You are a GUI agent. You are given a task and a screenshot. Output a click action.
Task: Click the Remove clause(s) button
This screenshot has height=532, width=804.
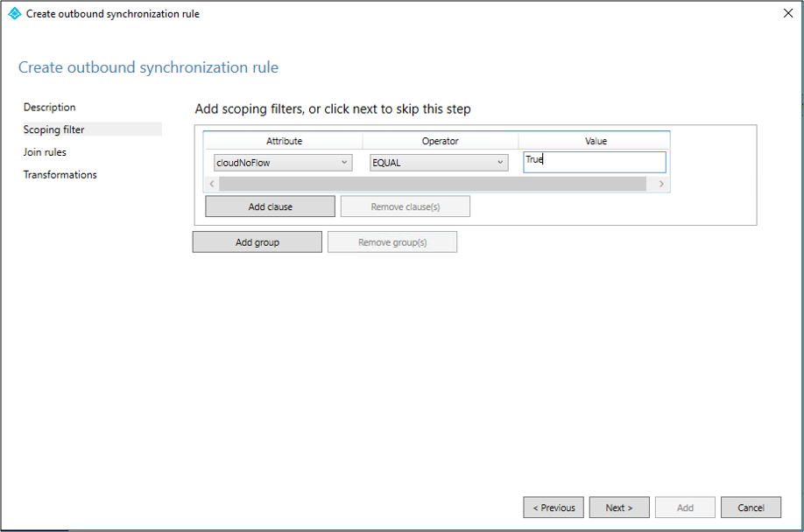click(x=406, y=206)
